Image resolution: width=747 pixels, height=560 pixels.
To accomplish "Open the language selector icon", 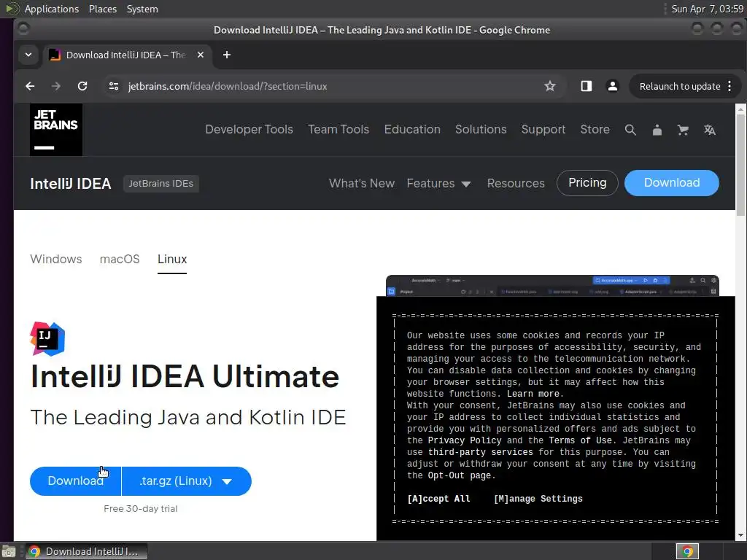I will coord(710,130).
